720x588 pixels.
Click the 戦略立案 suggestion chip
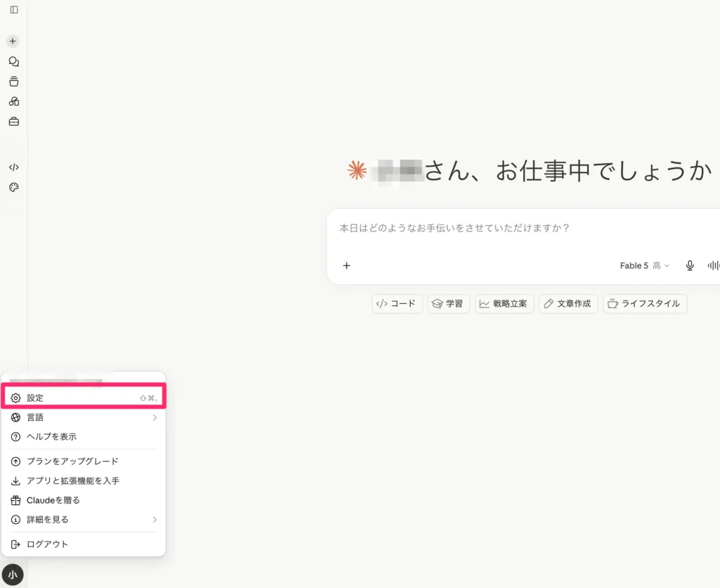[503, 304]
